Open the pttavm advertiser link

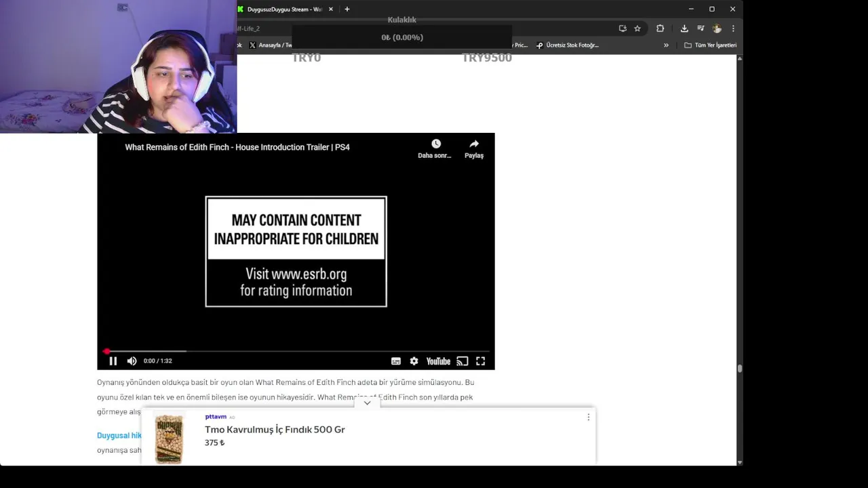point(216,417)
